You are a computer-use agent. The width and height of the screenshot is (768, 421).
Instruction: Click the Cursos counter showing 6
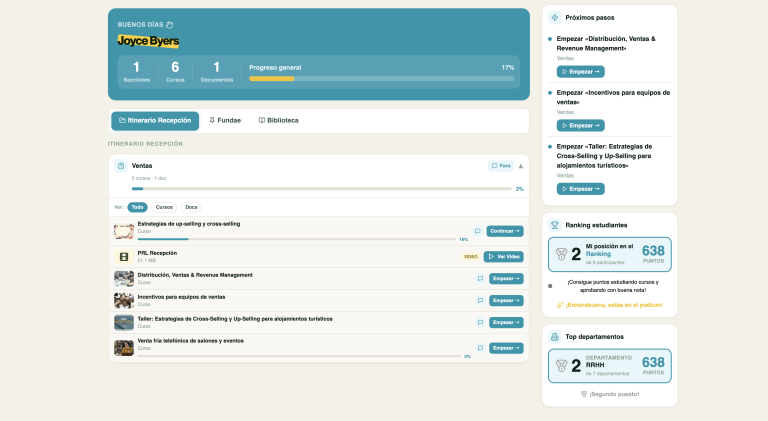click(175, 71)
